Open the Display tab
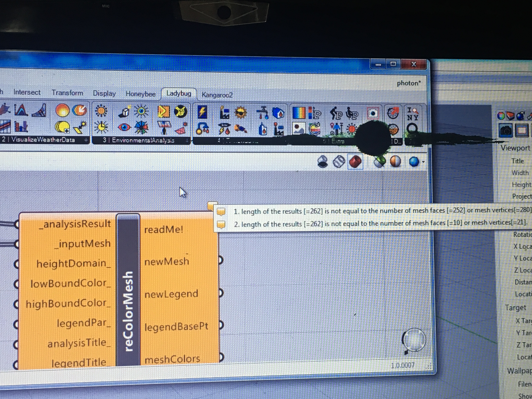The height and width of the screenshot is (399, 532). pyautogui.click(x=104, y=94)
